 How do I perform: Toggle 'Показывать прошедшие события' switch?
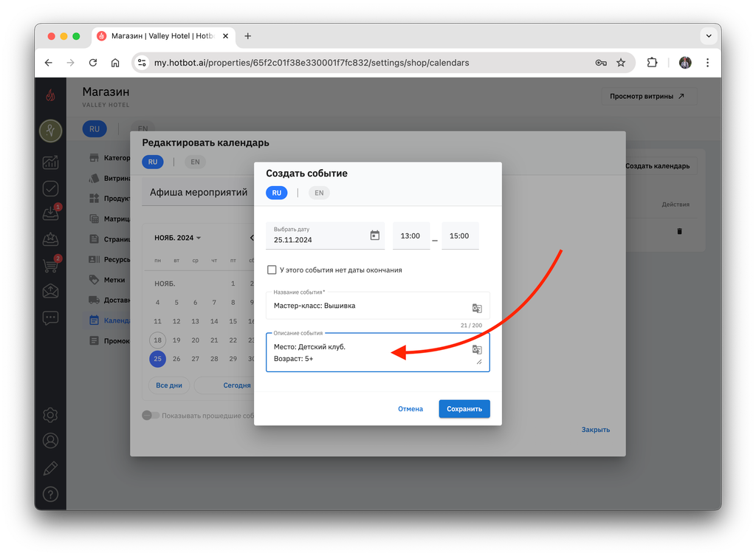(151, 415)
